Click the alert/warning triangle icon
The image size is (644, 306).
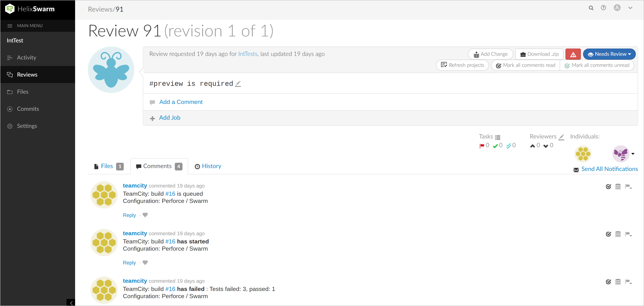pos(573,54)
